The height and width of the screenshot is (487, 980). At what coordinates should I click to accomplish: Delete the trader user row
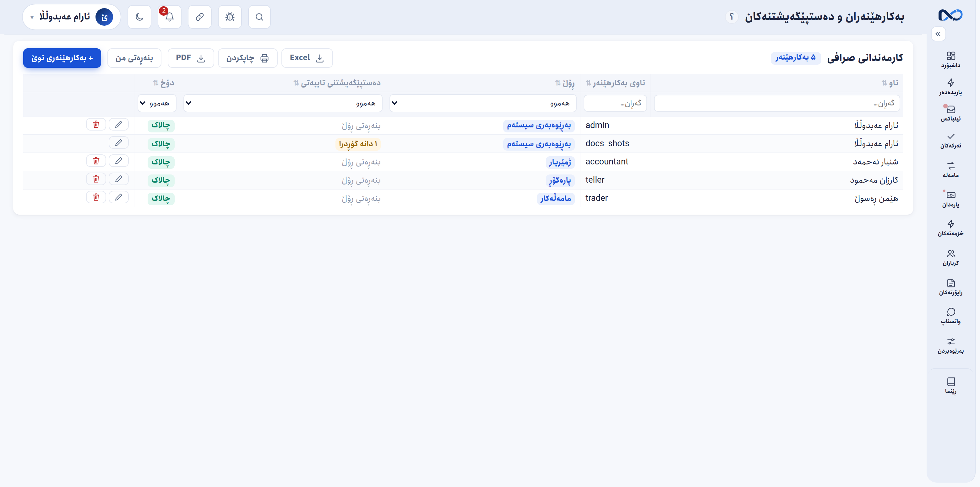96,197
